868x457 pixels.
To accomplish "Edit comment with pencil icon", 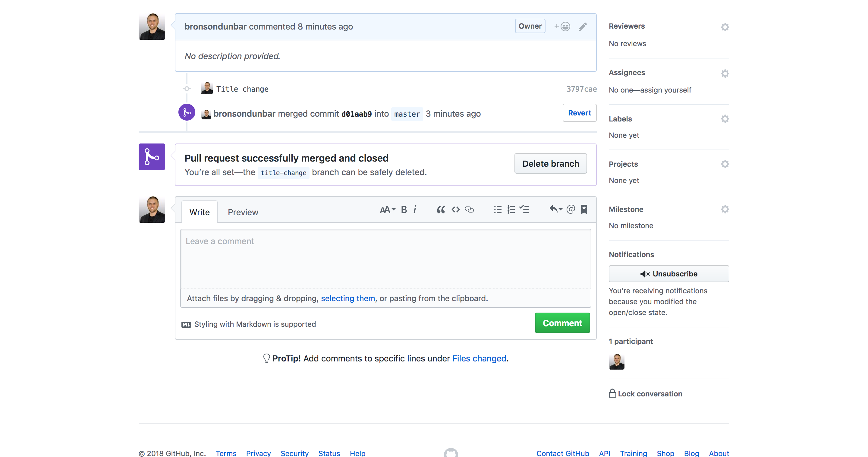I will 583,27.
